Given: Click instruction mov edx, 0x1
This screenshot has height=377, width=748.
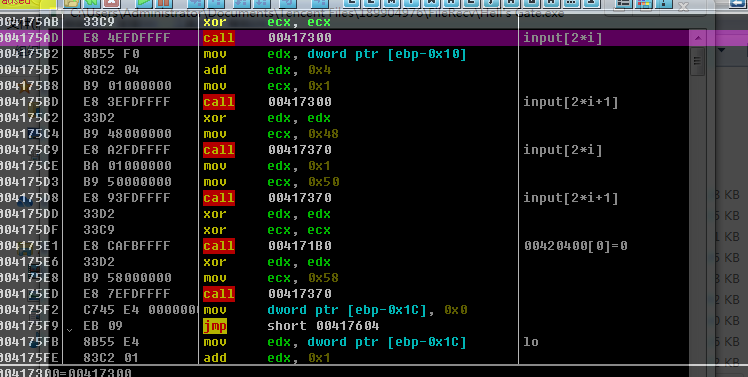Looking at the screenshot, I should 267,166.
